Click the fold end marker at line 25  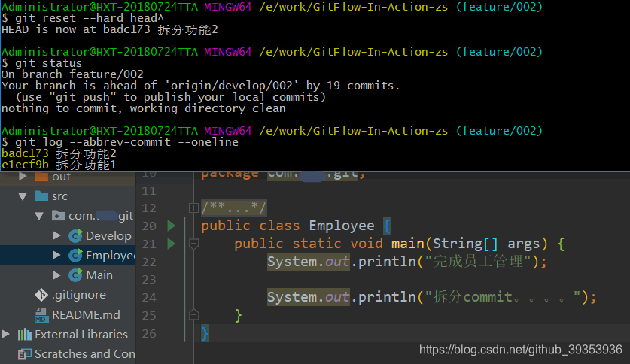193,315
